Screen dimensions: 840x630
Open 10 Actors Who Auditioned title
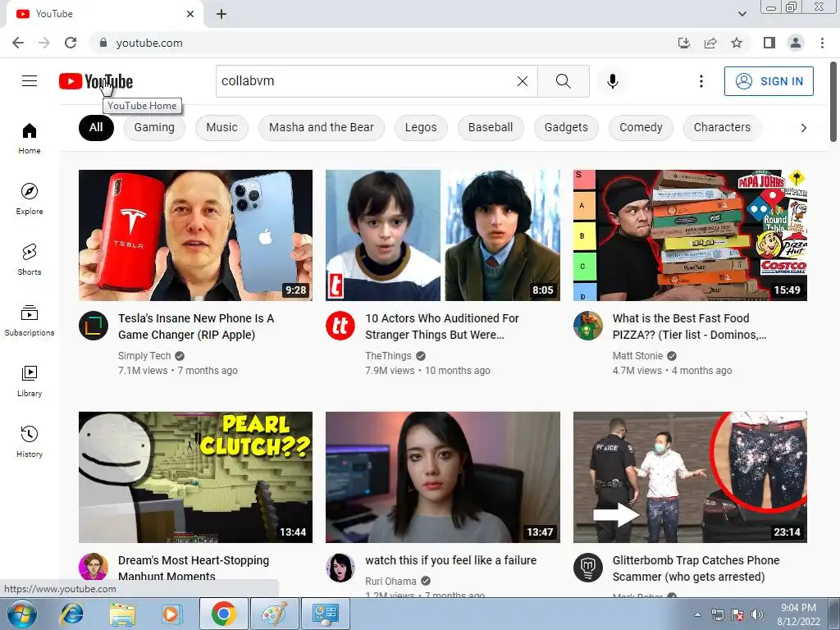click(x=442, y=326)
